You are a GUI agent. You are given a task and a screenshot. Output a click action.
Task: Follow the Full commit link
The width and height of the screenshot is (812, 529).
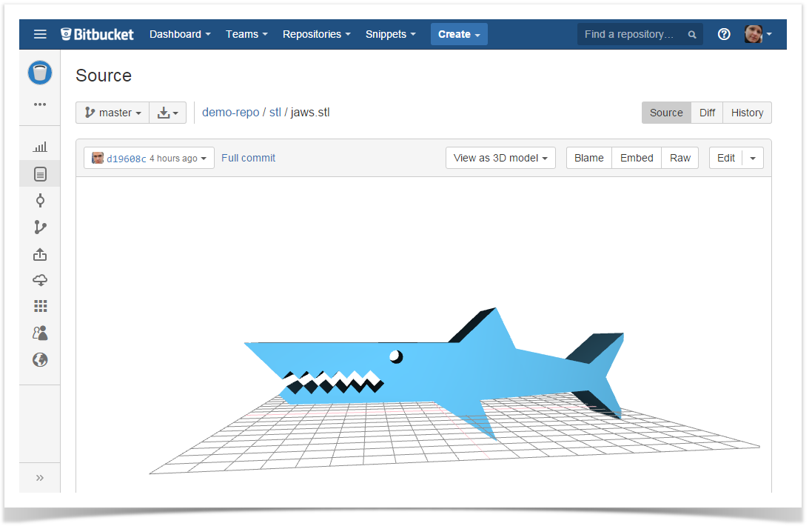248,158
